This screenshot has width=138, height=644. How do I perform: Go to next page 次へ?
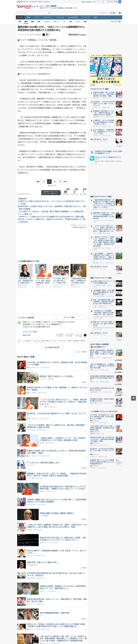click(x=66, y=182)
